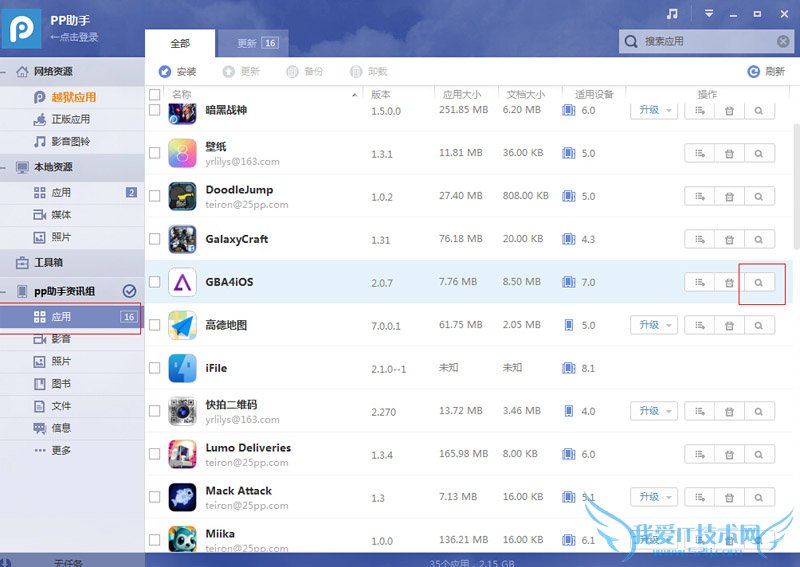Click the ←点击登录 login link
Image resolution: width=800 pixels, height=567 pixels.
[74, 37]
